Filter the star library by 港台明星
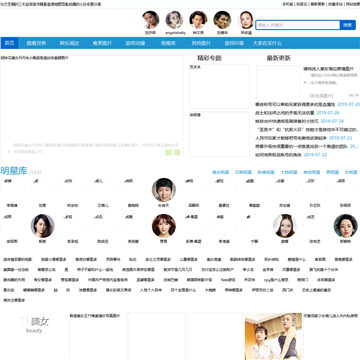The width and height of the screenshot is (360, 360). point(221,172)
